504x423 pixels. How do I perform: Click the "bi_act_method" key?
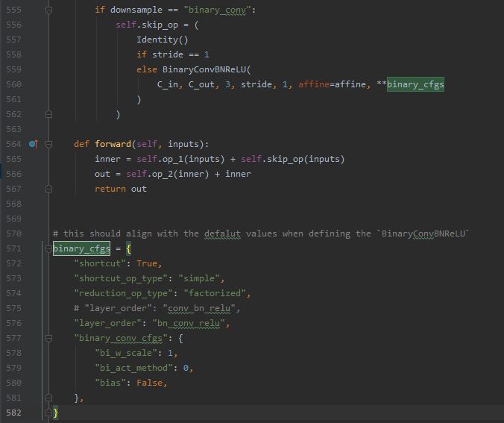[x=133, y=368]
